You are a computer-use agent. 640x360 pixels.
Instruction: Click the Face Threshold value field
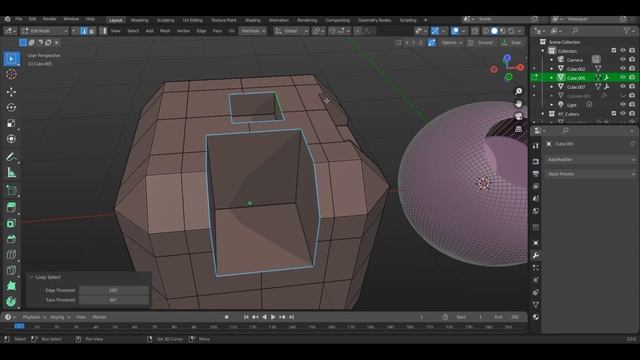[113, 300]
